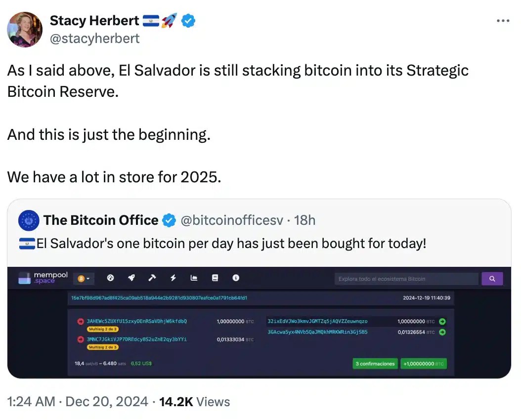521x420 pixels.
Task: Click the red arrow beside the 3AHEWc input
Action: pos(80,321)
